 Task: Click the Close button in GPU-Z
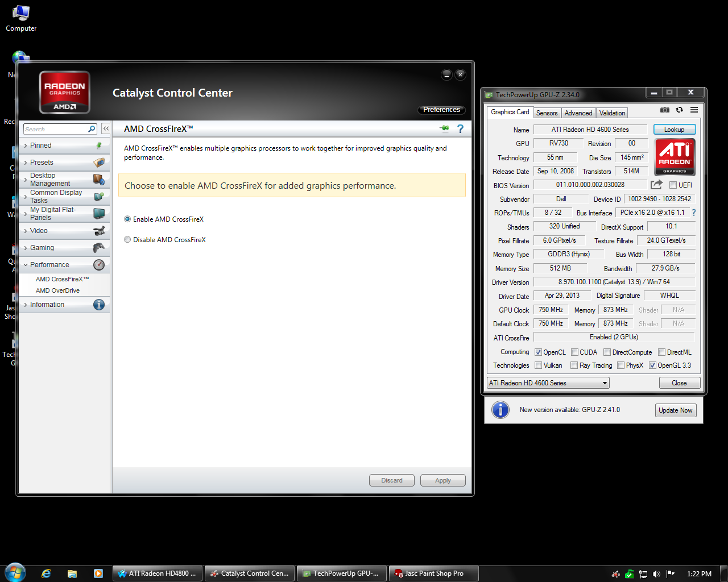click(x=680, y=383)
